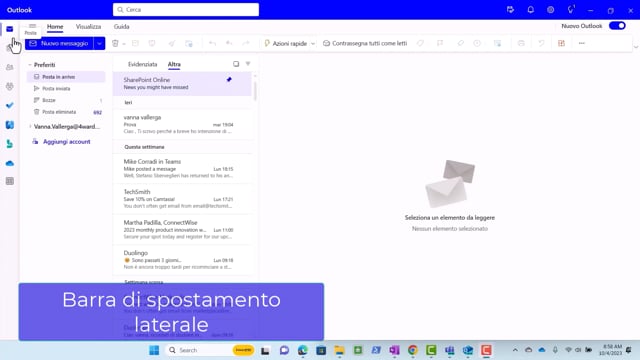640x360 pixels.
Task: Expand the Vanna.Vallerga account folders
Action: tap(30, 127)
